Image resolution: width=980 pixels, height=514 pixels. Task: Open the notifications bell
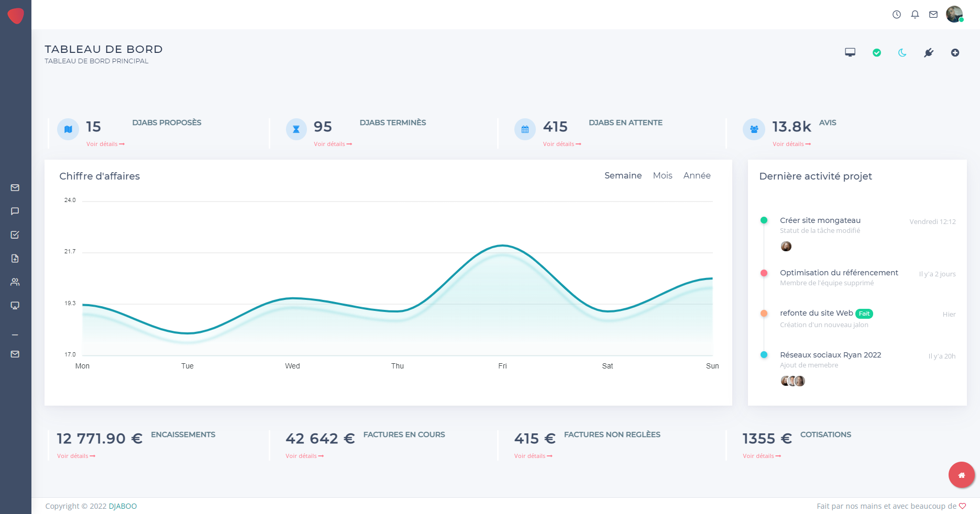click(x=915, y=15)
